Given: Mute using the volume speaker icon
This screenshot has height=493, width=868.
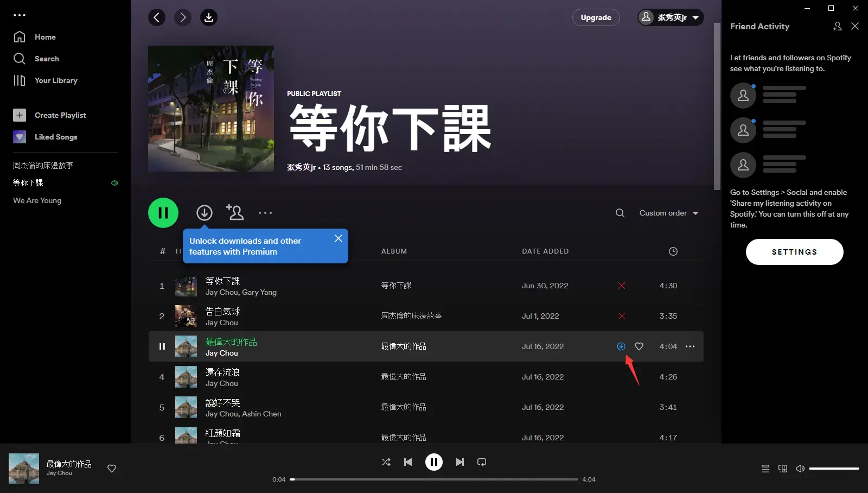Looking at the screenshot, I should tap(800, 469).
